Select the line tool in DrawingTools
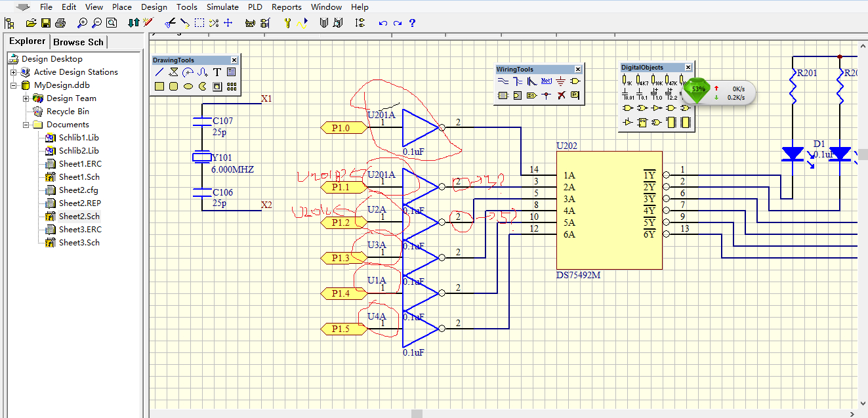This screenshot has width=868, height=418. point(159,72)
